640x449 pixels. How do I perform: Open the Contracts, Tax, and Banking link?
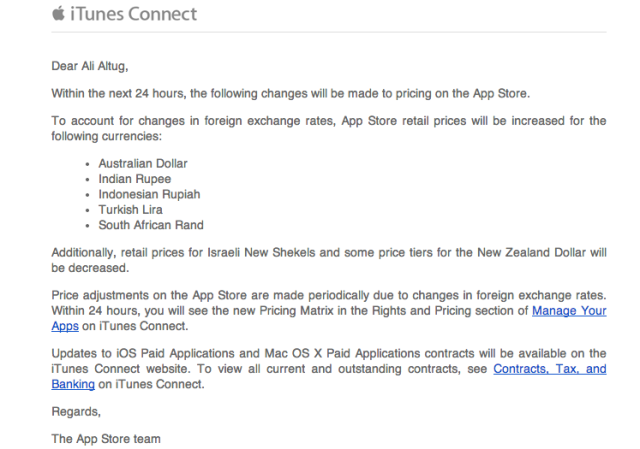pyautogui.click(x=549, y=369)
